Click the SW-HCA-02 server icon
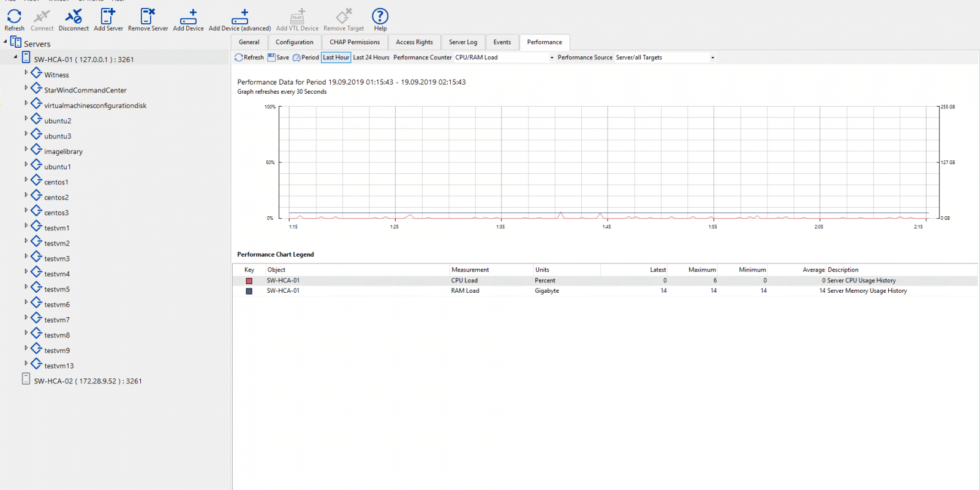The width and height of the screenshot is (980, 490). tap(26, 379)
